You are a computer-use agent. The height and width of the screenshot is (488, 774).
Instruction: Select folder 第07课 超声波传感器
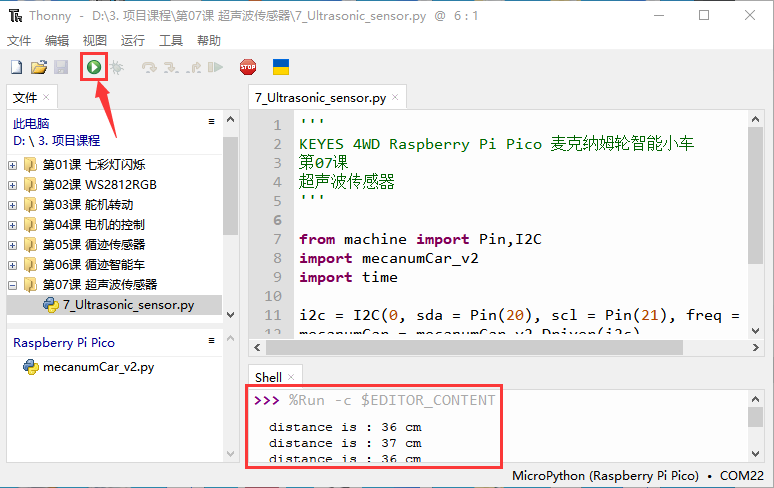(x=100, y=284)
